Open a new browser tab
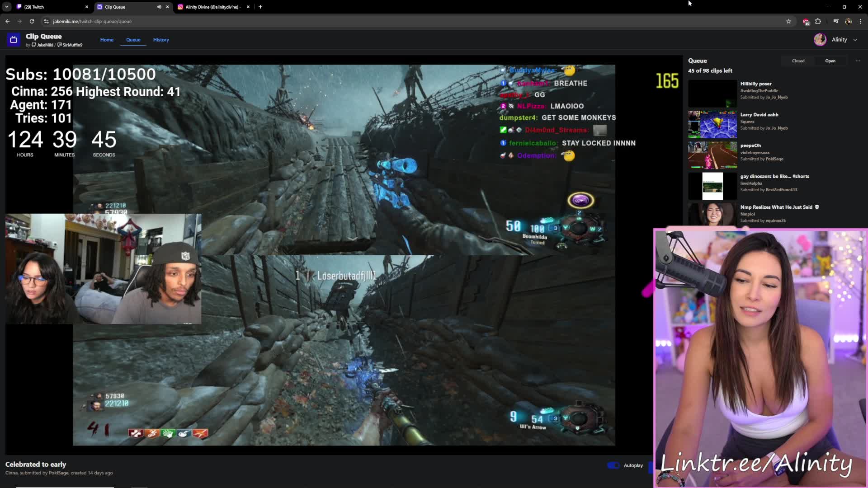This screenshot has height=488, width=868. 260,7
